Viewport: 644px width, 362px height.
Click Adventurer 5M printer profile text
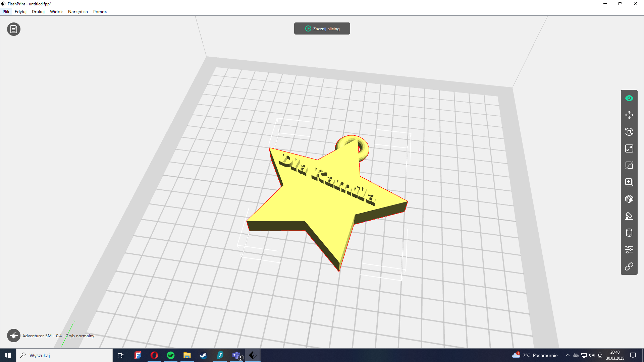tap(58, 336)
